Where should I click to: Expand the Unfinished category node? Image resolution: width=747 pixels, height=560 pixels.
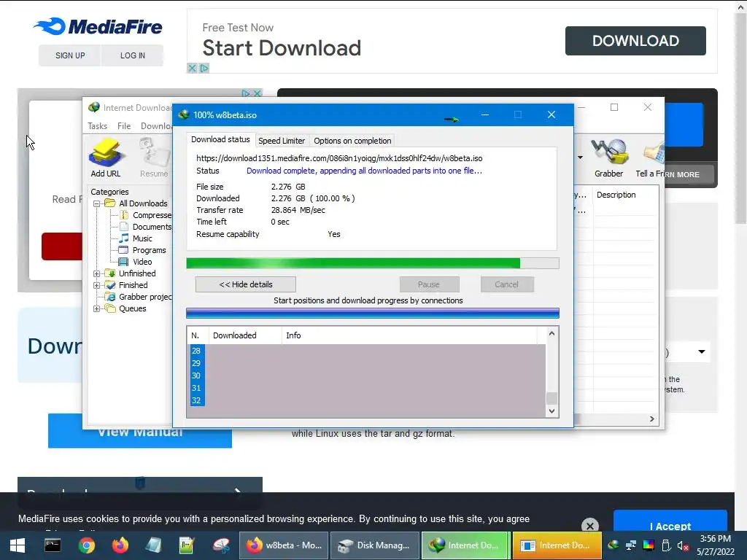pyautogui.click(x=97, y=273)
